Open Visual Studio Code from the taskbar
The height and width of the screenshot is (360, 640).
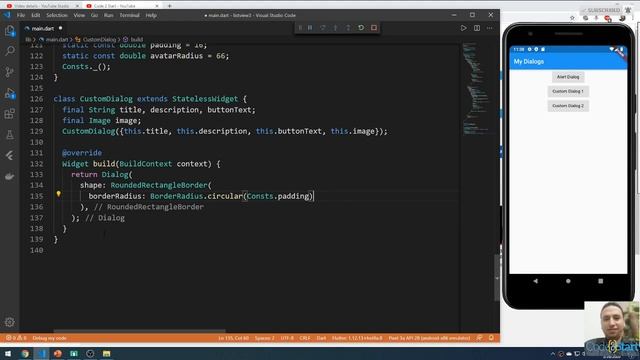tap(41, 353)
